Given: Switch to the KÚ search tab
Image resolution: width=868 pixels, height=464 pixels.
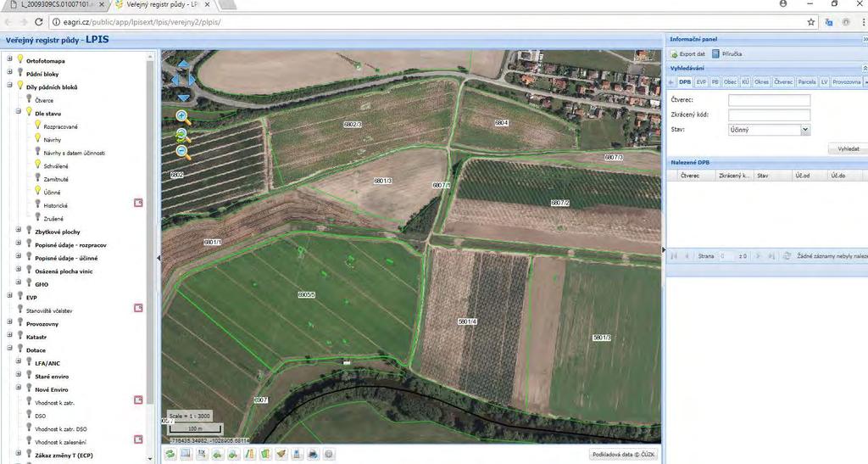Looking at the screenshot, I should 745,82.
